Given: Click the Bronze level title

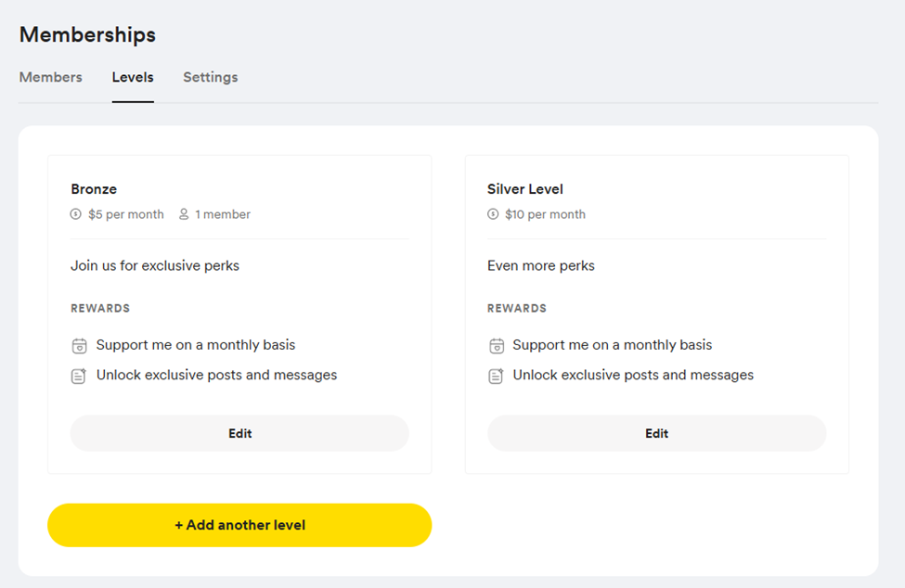Looking at the screenshot, I should (x=94, y=189).
